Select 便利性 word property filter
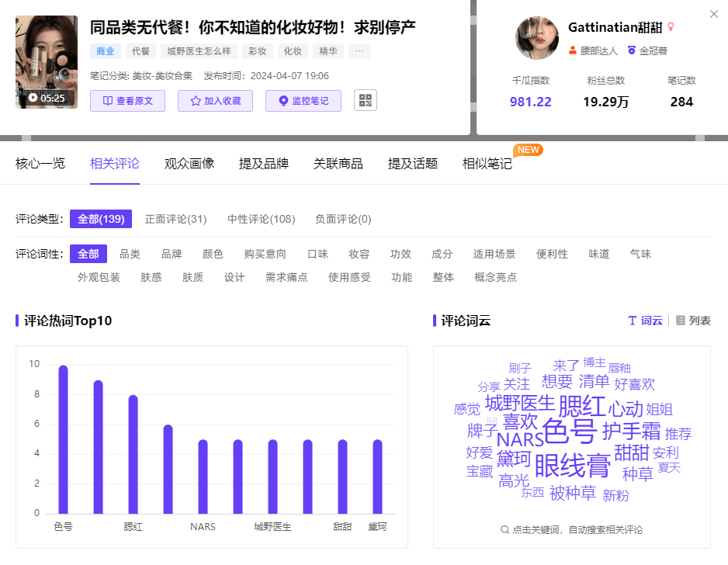The height and width of the screenshot is (565, 728). [552, 254]
